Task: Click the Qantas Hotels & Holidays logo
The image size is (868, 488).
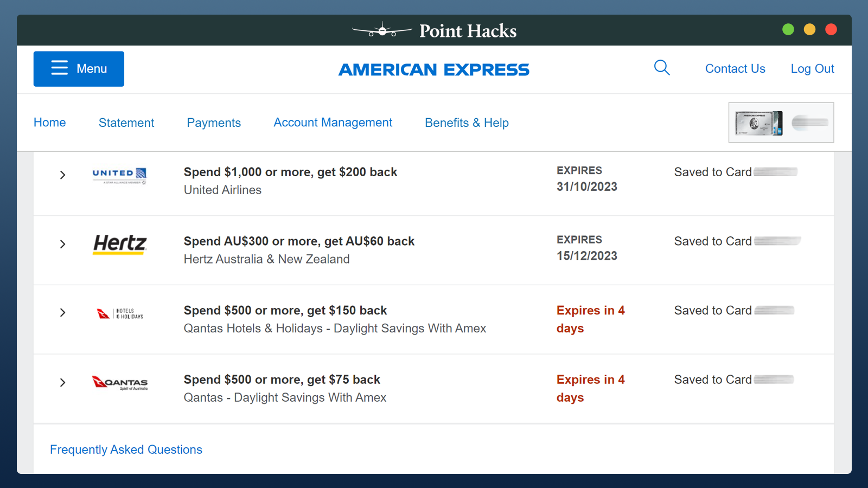Action: 120,313
